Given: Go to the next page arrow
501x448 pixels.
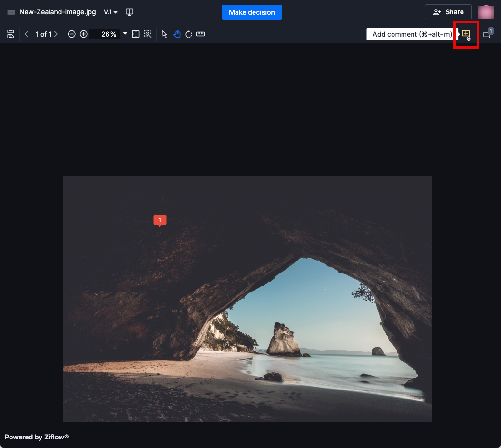Looking at the screenshot, I should [56, 34].
